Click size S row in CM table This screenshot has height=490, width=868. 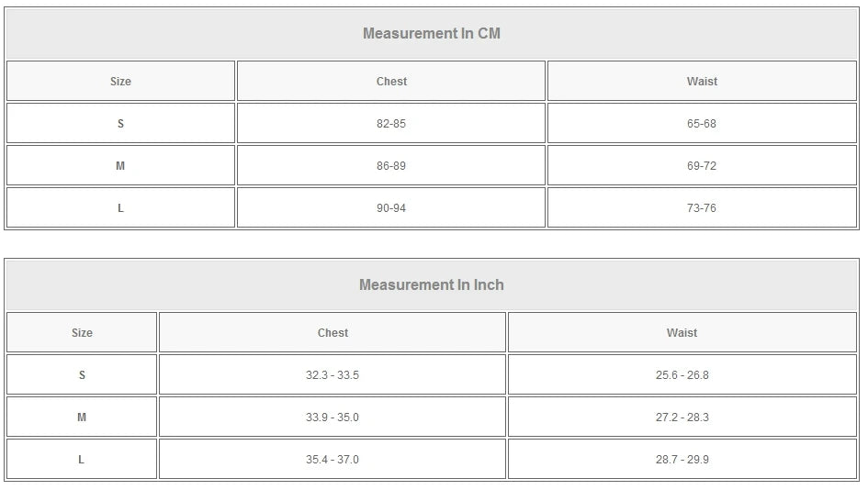coord(120,124)
